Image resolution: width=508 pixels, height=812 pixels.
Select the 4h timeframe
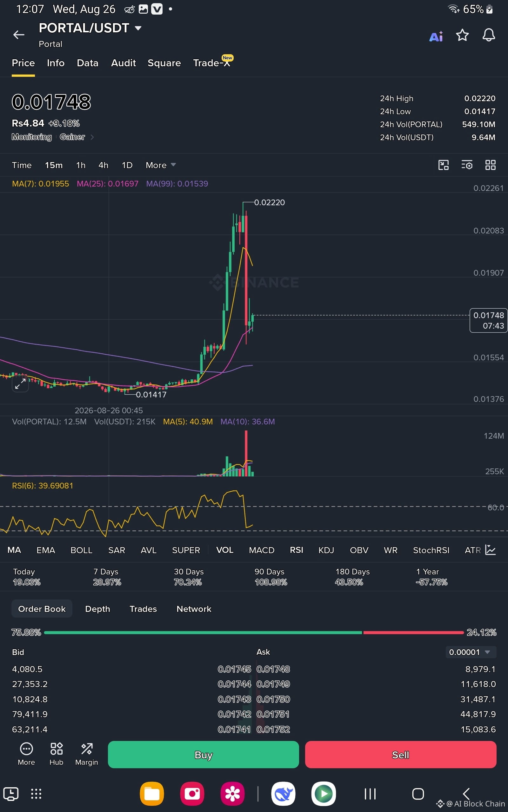pyautogui.click(x=104, y=165)
